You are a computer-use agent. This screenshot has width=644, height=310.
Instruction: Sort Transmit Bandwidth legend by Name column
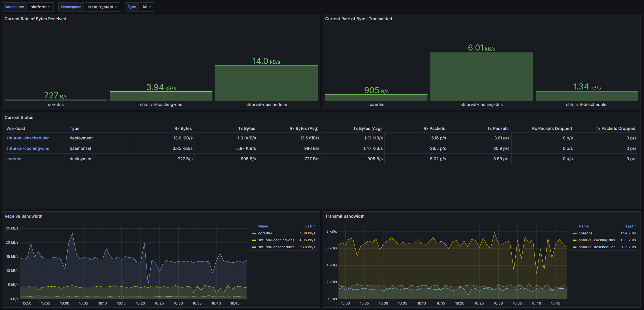click(x=584, y=226)
